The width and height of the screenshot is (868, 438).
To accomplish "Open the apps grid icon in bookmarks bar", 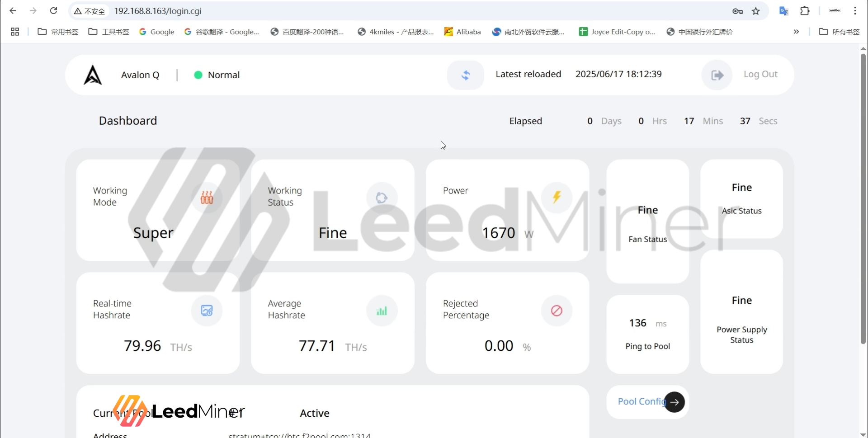I will (15, 32).
